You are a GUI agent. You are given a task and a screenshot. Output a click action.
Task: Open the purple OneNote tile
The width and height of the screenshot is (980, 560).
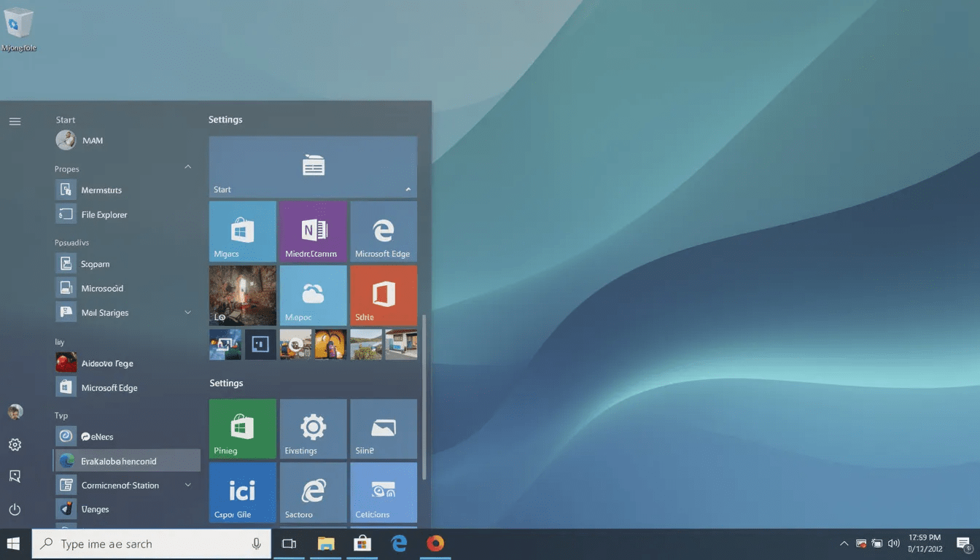pos(313,232)
